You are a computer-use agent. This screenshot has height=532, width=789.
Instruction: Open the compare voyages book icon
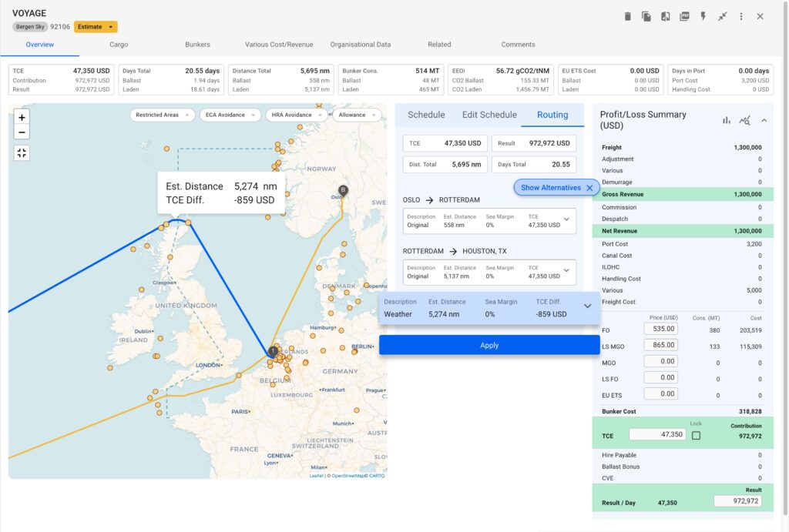tap(665, 15)
